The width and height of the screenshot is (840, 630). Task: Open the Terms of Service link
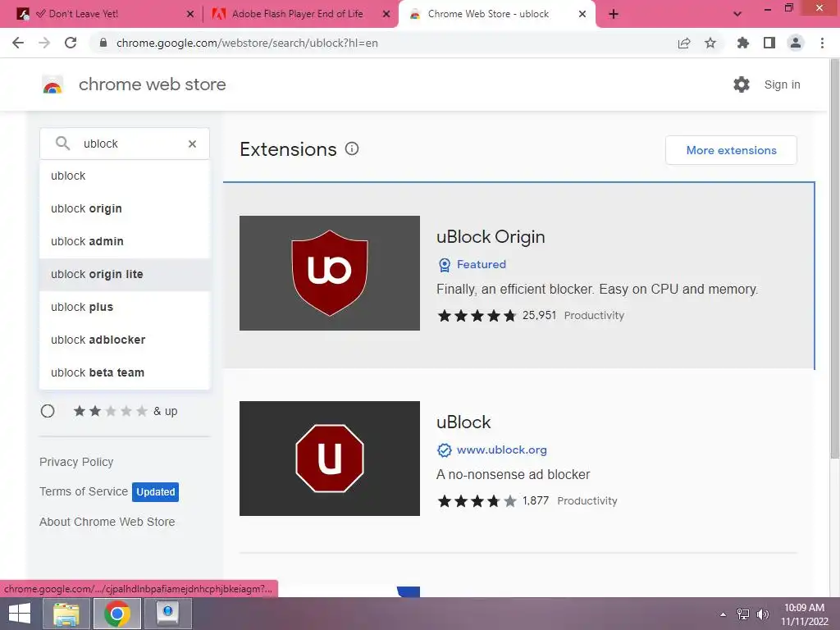coord(84,491)
